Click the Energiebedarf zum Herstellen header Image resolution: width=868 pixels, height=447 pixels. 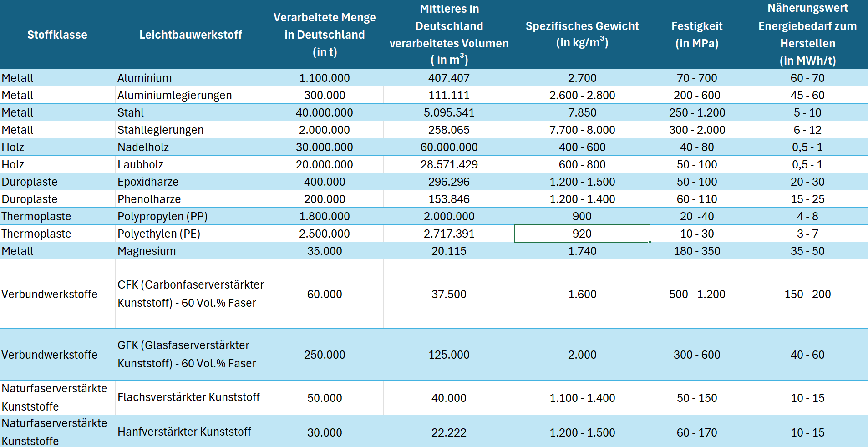(x=807, y=35)
